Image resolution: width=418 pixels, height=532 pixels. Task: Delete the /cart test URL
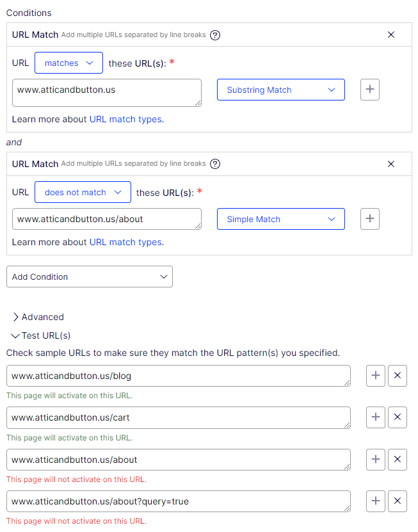398,417
